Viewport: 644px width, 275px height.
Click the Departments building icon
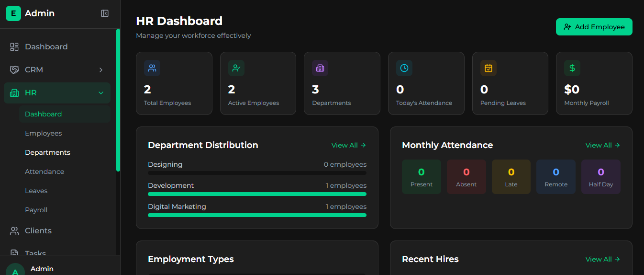tap(320, 68)
